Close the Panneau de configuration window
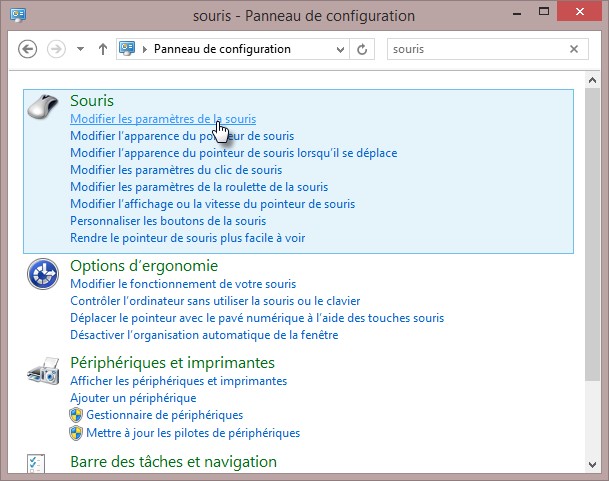 580,12
